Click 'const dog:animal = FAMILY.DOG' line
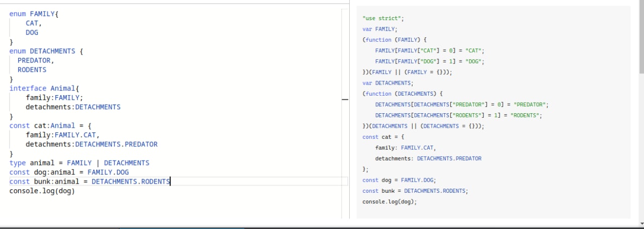The width and height of the screenshot is (644, 229). coord(69,172)
